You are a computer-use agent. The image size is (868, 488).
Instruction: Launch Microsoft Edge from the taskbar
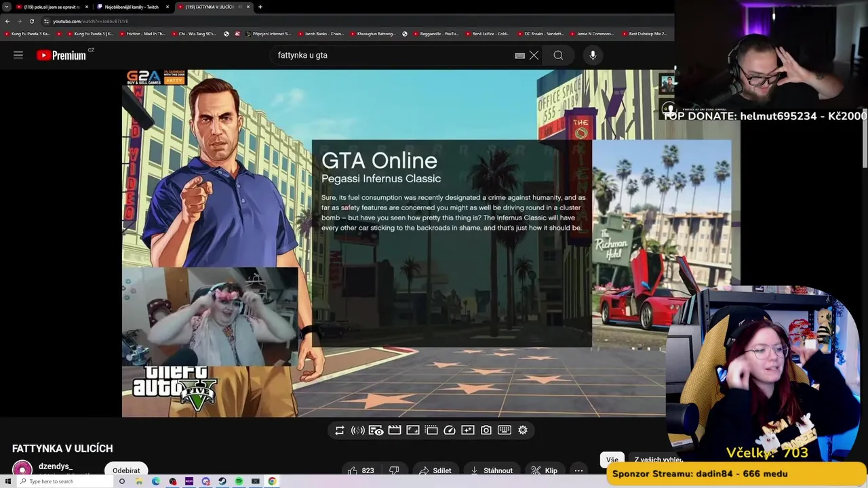156,481
